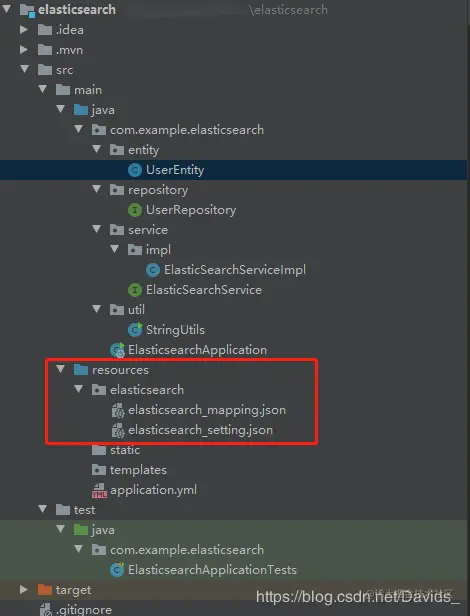The image size is (470, 616).
Task: Click the .mvn folder icon
Action: 45,50
